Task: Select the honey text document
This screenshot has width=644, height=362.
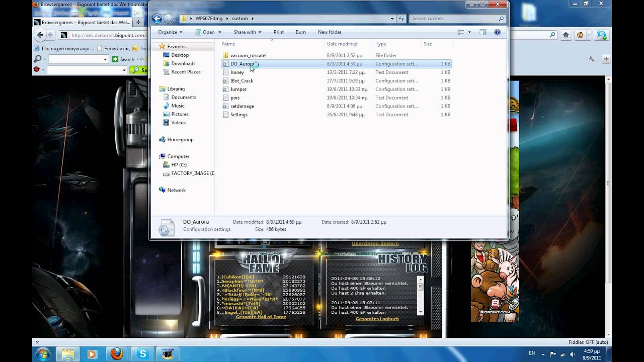Action: (336, 72)
